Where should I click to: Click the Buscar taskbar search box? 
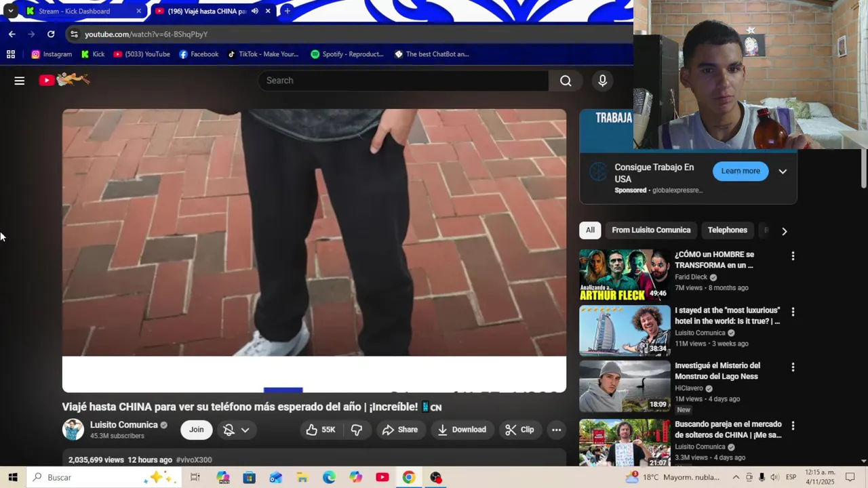click(104, 477)
